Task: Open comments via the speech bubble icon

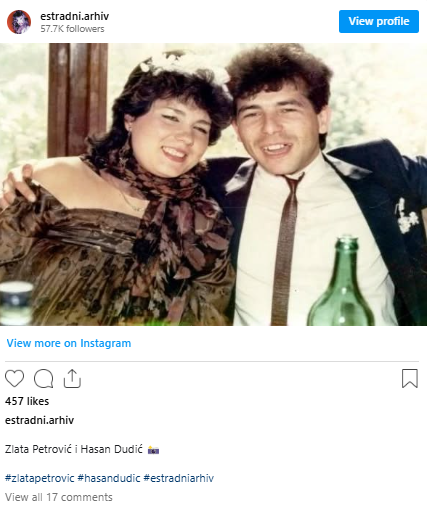Action: click(x=43, y=378)
